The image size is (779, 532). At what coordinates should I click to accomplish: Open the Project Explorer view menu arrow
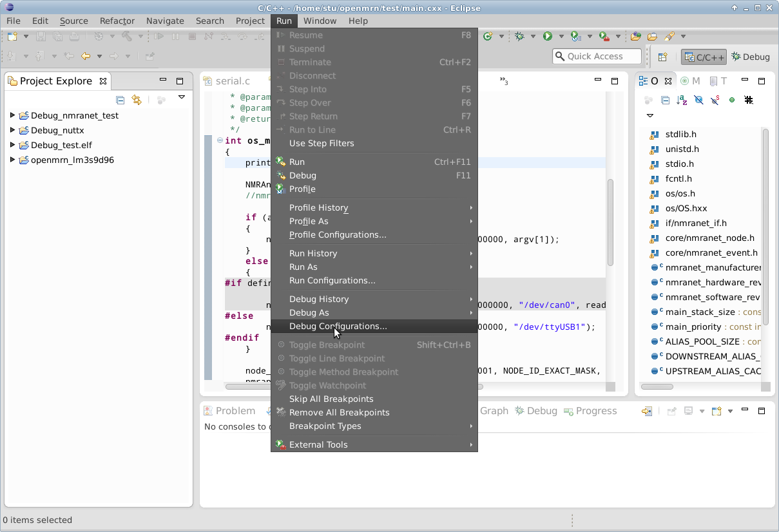[x=182, y=98]
